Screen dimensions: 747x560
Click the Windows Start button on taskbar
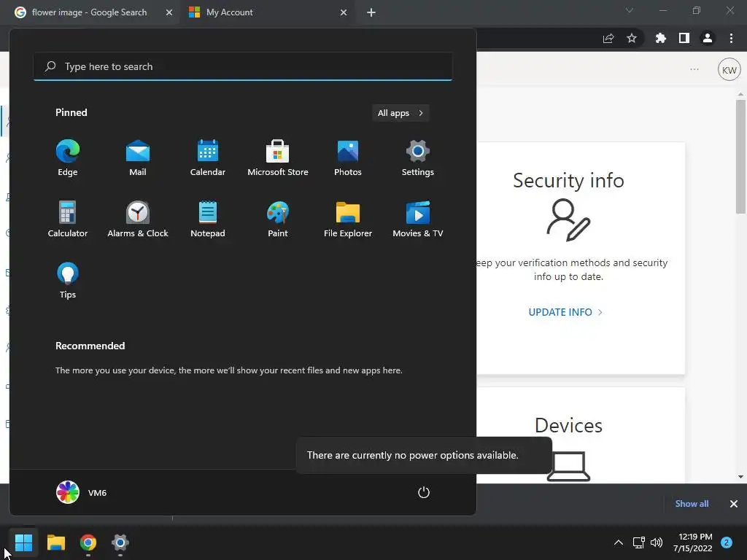[x=23, y=542]
